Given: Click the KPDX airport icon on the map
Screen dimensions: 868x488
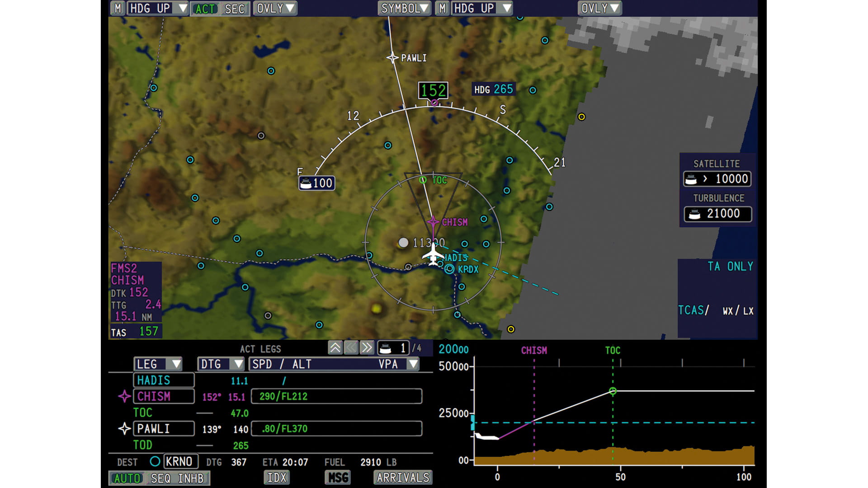Looking at the screenshot, I should 449,270.
